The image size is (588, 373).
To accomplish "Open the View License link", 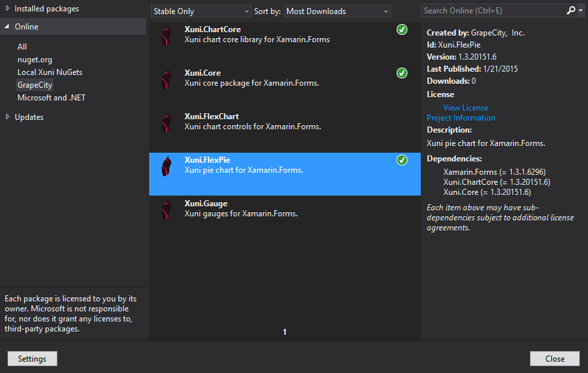I will pos(466,108).
